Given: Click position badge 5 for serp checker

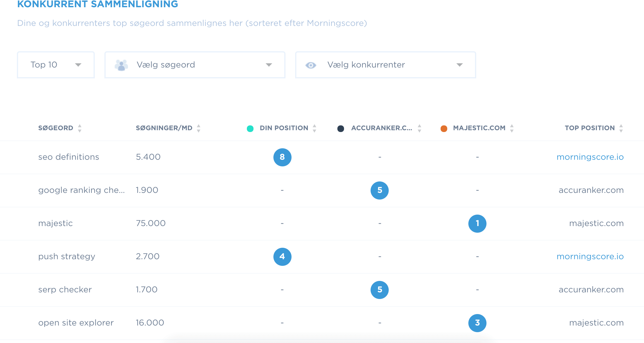Looking at the screenshot, I should click(x=380, y=290).
